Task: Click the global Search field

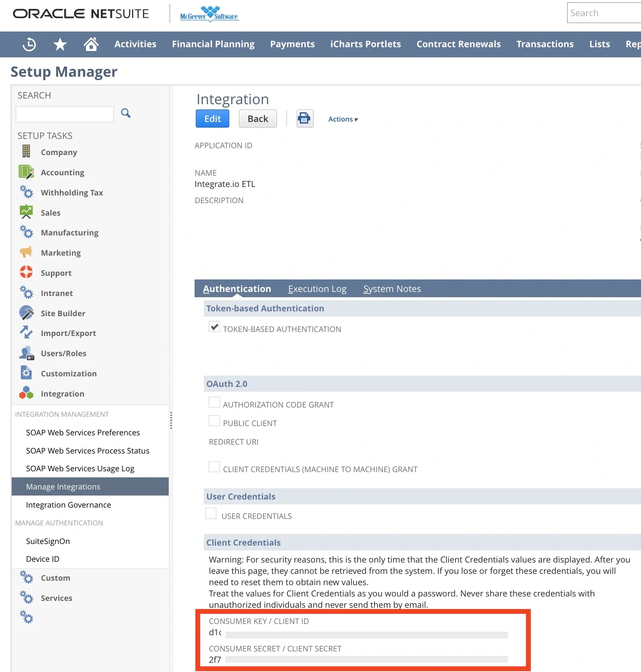Action: (x=604, y=13)
